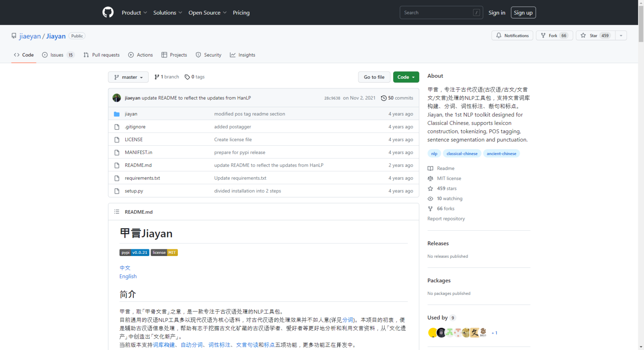The height and width of the screenshot is (350, 644).
Task: Click the Sign up button
Action: pos(523,12)
